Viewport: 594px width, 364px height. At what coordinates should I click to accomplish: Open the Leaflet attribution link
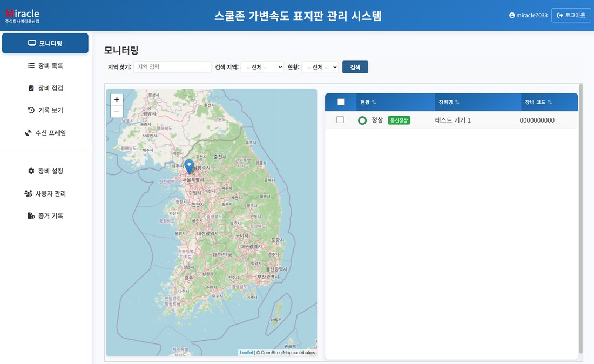click(246, 353)
